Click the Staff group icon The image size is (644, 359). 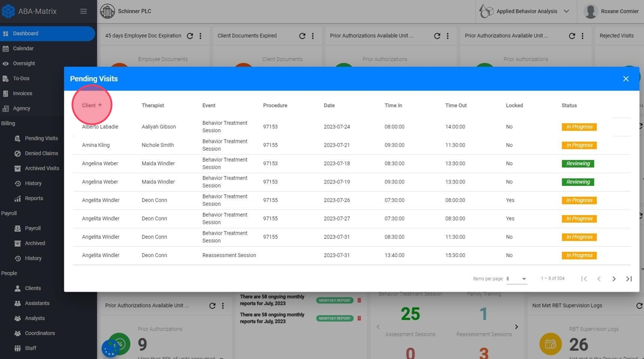(17, 348)
